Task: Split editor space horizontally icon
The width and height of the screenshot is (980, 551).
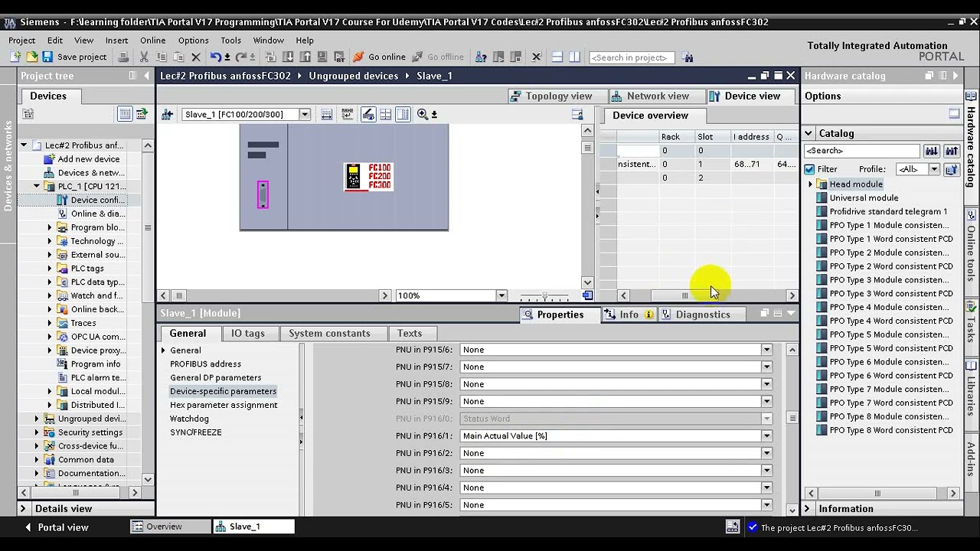Action: (557, 57)
